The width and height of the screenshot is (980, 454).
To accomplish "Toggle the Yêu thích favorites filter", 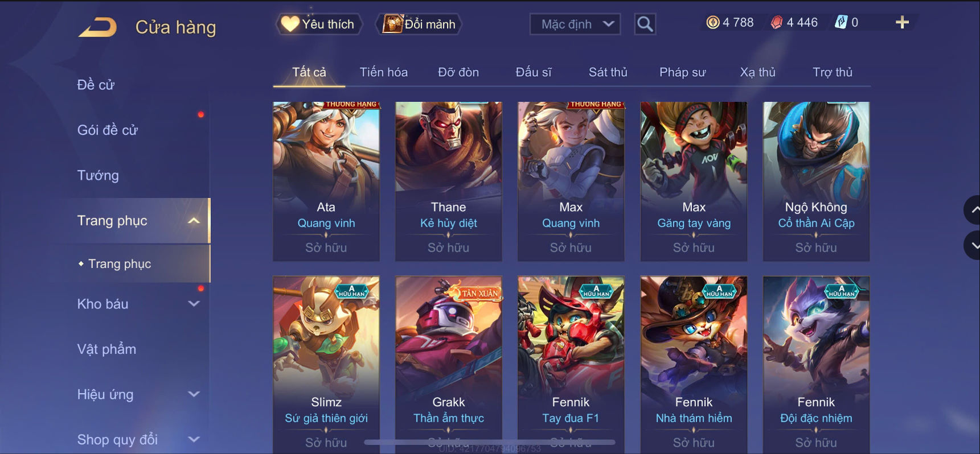I will (x=319, y=24).
